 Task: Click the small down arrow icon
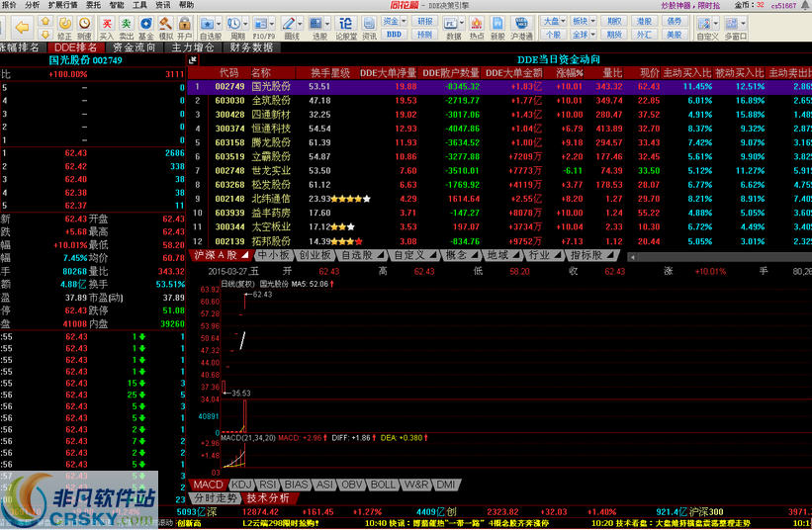tap(46, 35)
